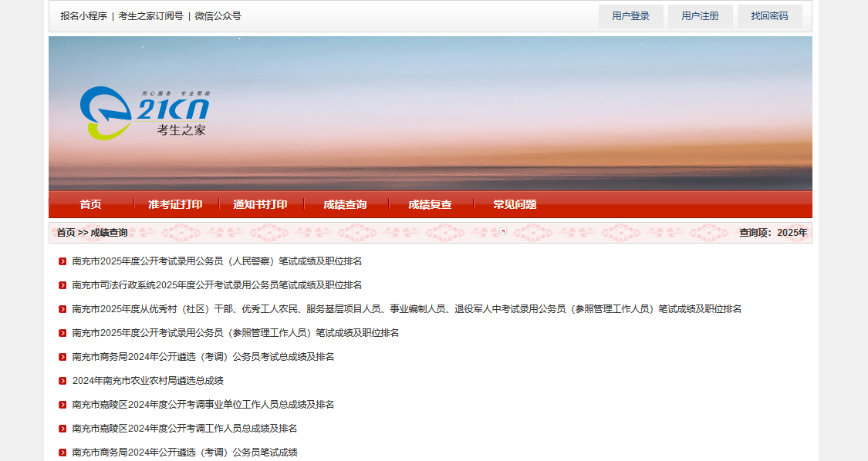Open 2024年南充市农业农村局遴选总成绩 link

(148, 381)
